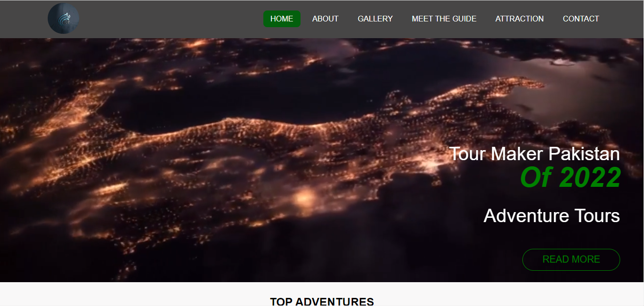Image resolution: width=644 pixels, height=306 pixels.
Task: Select MEET THE GUIDE in navigation
Action: [444, 19]
